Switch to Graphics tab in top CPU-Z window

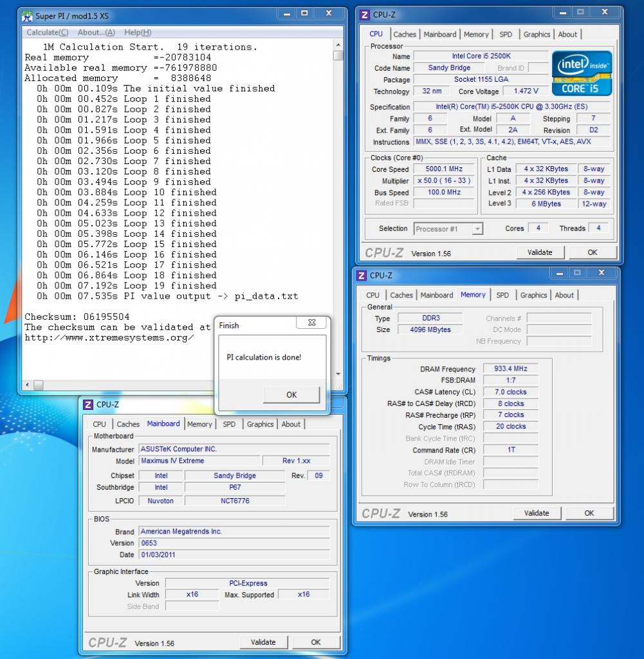click(537, 35)
